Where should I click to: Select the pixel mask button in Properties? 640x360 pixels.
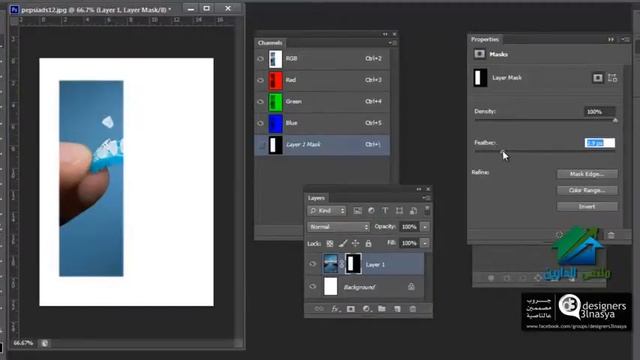(598, 78)
